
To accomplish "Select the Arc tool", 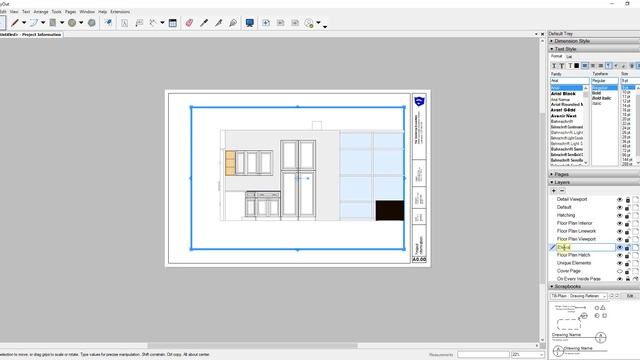I will [34, 23].
